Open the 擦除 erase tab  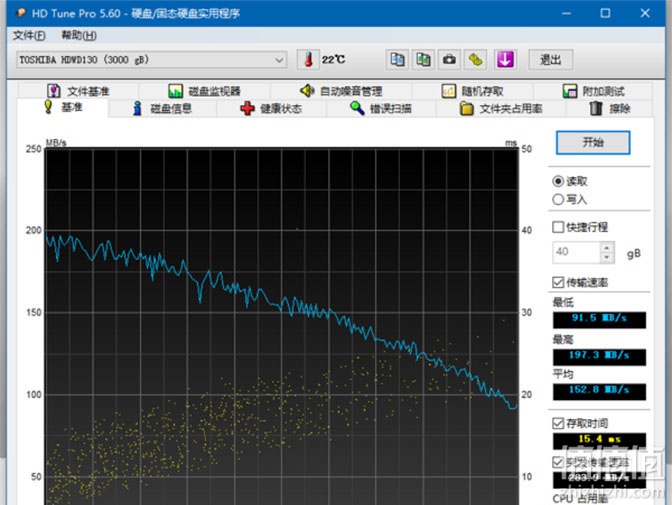(609, 108)
